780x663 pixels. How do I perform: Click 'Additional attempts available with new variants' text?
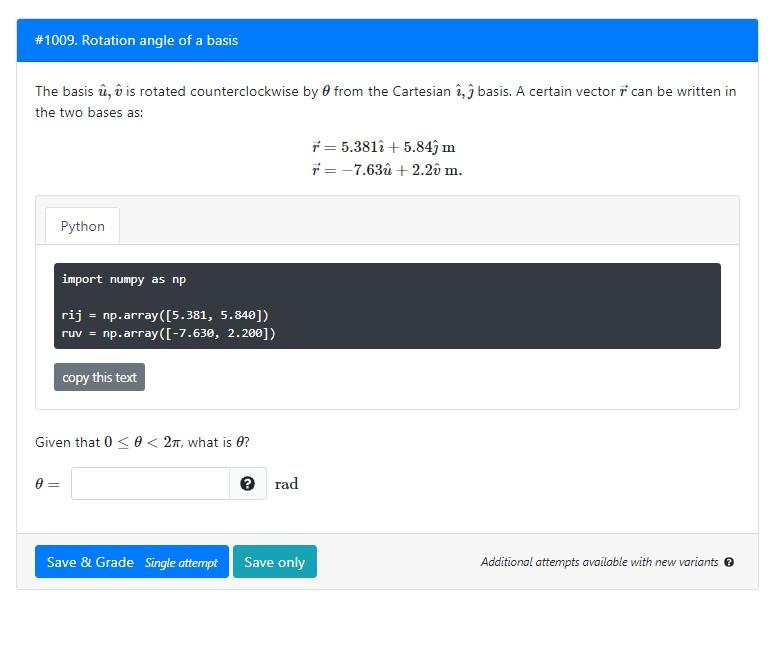[x=599, y=562]
